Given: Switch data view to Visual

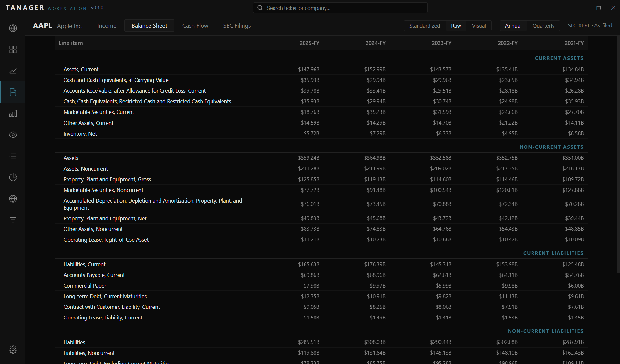Looking at the screenshot, I should [x=479, y=26].
